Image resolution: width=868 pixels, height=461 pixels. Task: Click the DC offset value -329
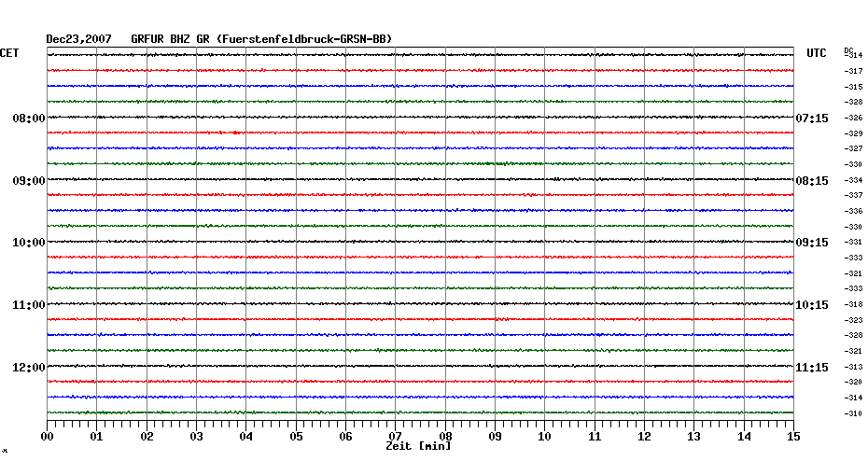pyautogui.click(x=854, y=134)
